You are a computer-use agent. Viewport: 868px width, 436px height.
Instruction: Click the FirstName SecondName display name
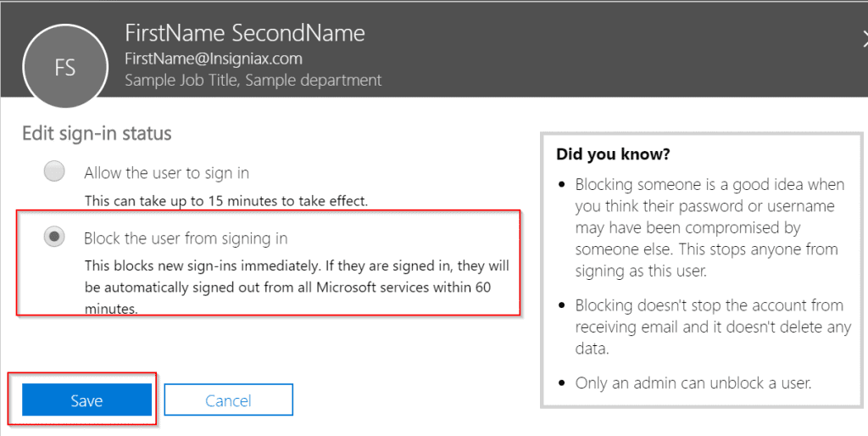point(245,33)
